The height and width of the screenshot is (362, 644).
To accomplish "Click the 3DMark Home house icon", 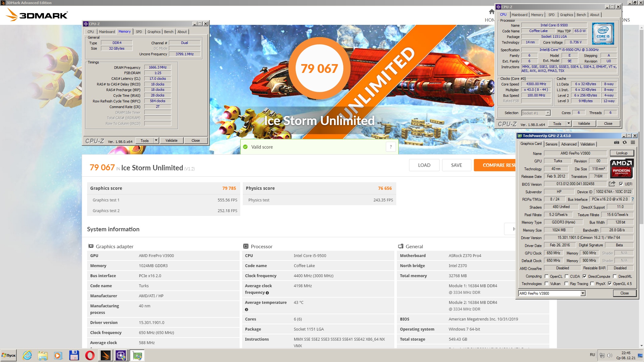I will point(492,12).
